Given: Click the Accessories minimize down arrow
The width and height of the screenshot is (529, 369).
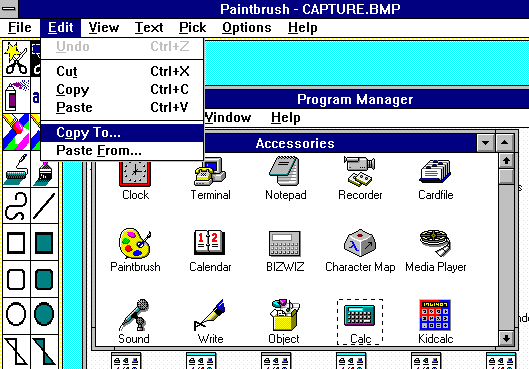Looking at the screenshot, I should tap(485, 143).
